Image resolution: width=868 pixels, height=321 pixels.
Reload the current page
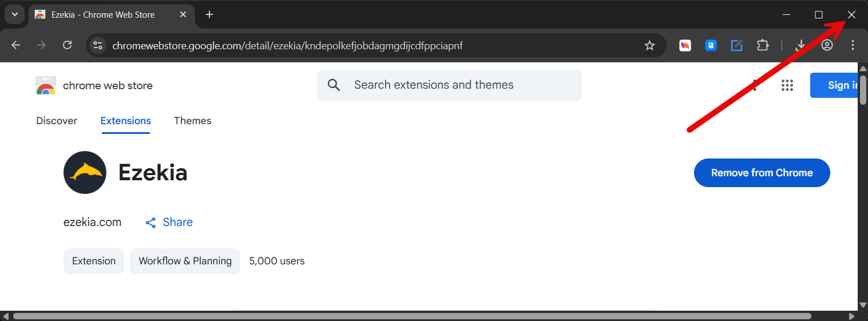[67, 45]
